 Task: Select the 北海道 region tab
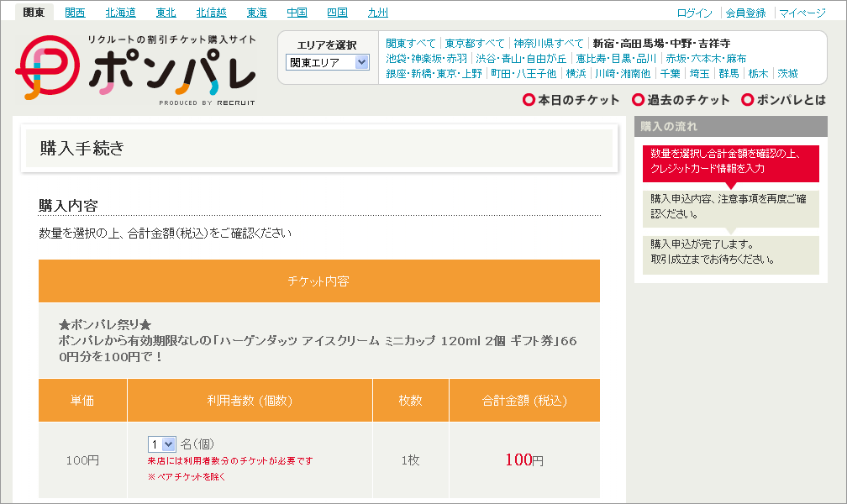pyautogui.click(x=120, y=13)
